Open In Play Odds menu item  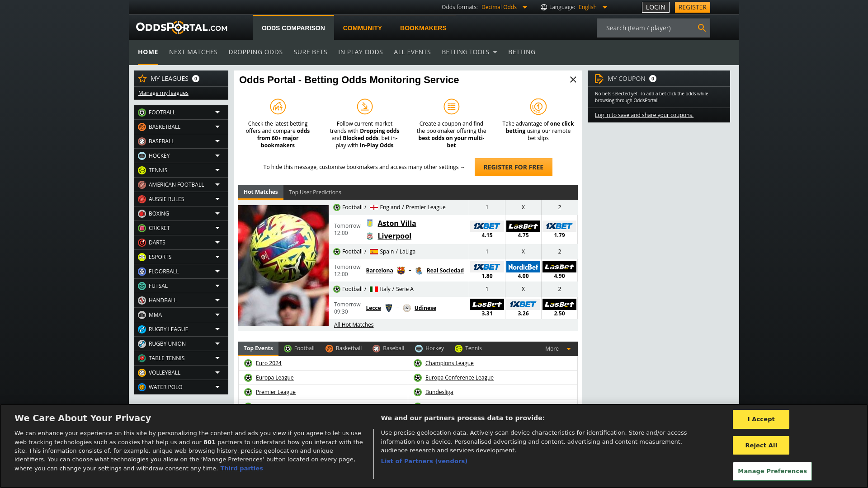point(360,52)
